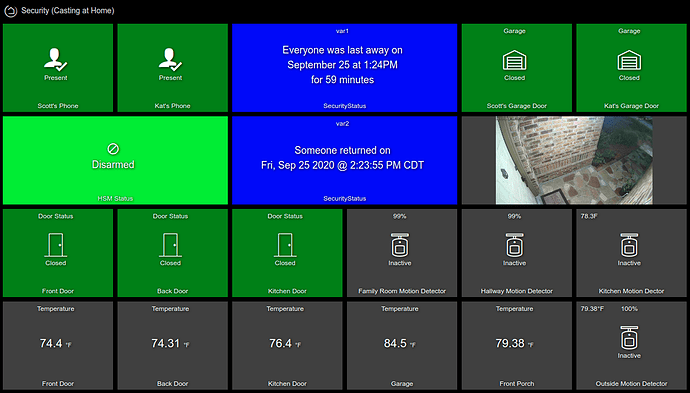
Task: Click the Scott's Phone label
Action: click(58, 106)
